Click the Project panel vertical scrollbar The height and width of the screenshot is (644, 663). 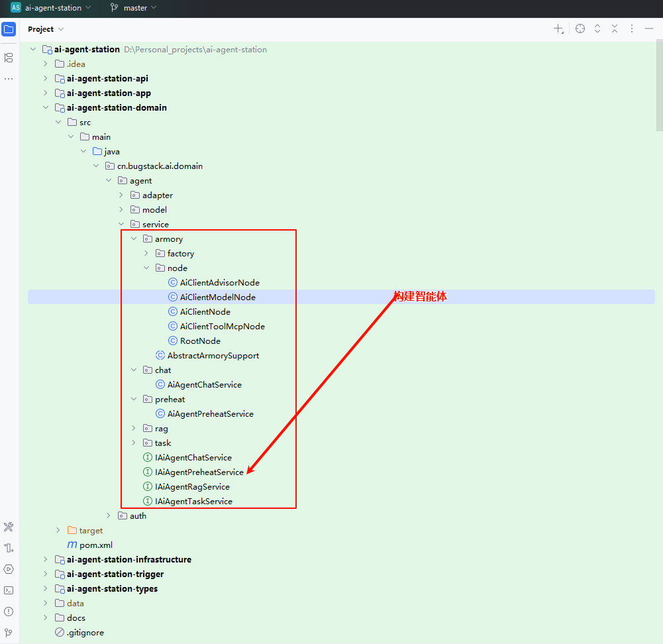click(x=659, y=86)
